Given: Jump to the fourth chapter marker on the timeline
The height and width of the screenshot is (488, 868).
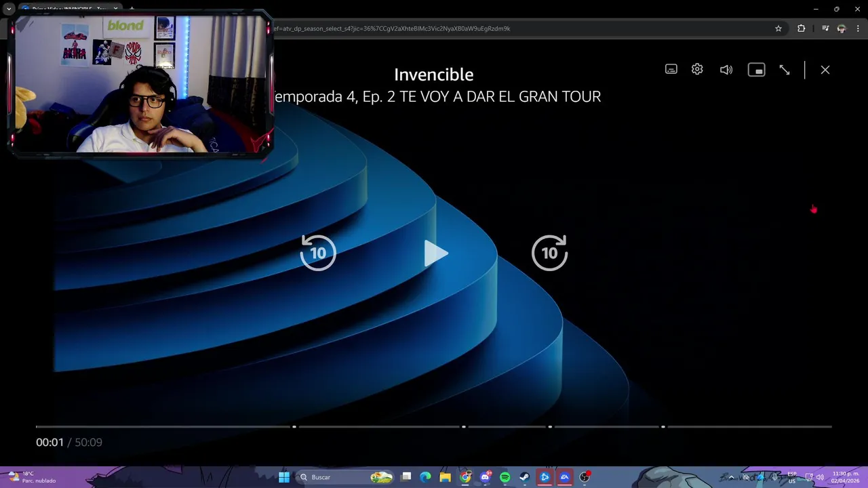Looking at the screenshot, I should point(663,426).
